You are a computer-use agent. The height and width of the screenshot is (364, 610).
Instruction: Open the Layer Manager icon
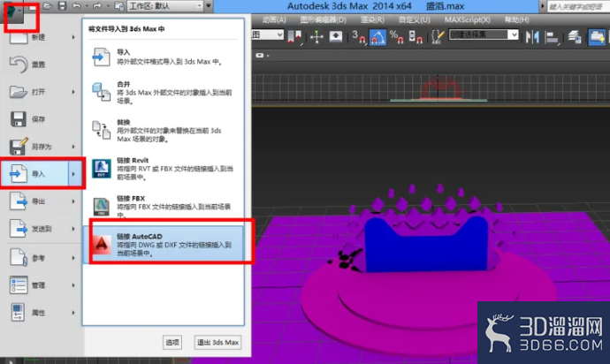tap(575, 37)
